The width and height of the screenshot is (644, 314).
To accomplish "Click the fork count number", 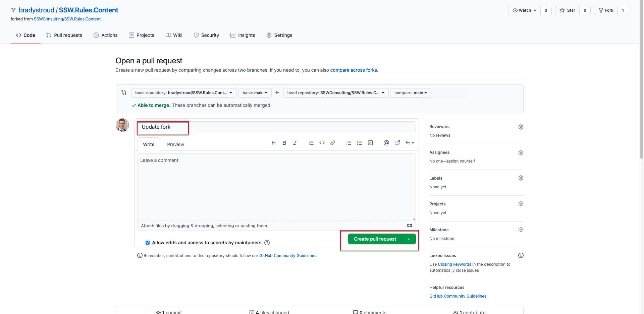I will (x=623, y=10).
